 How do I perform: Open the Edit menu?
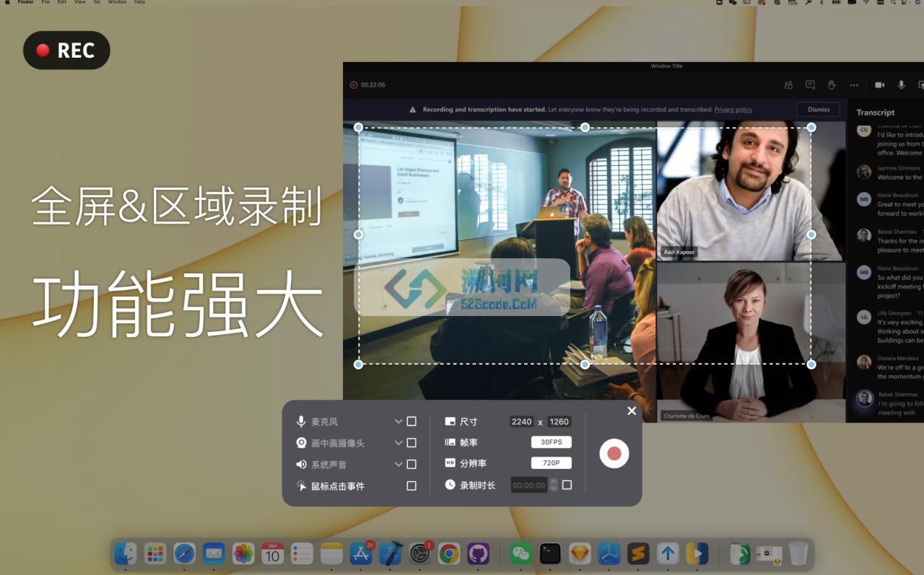click(62, 3)
